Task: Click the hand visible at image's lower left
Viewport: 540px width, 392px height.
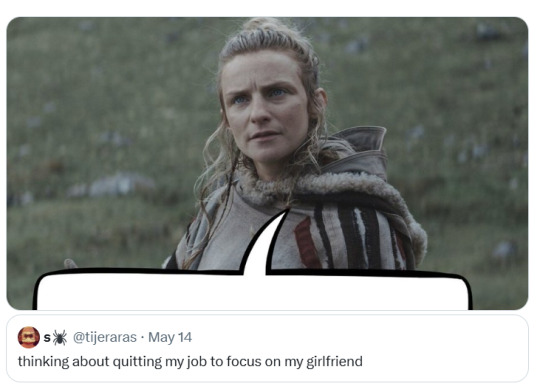Action: coord(71,264)
